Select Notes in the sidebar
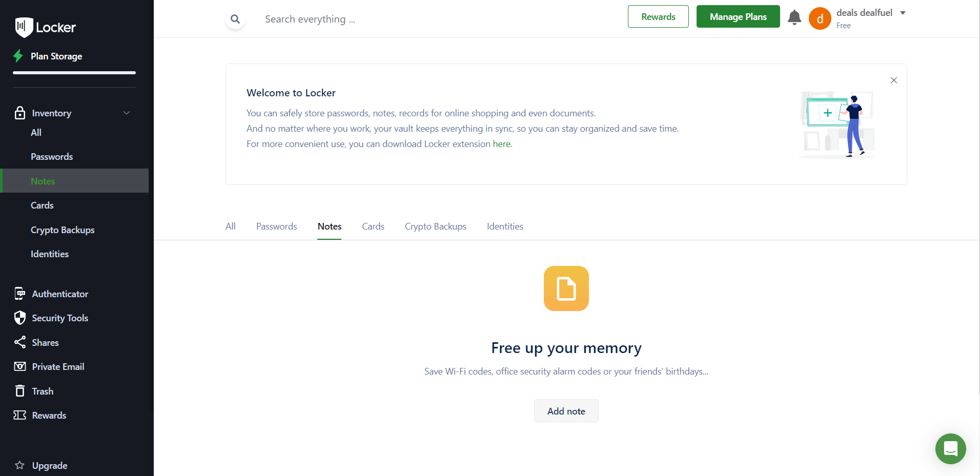 pos(74,181)
